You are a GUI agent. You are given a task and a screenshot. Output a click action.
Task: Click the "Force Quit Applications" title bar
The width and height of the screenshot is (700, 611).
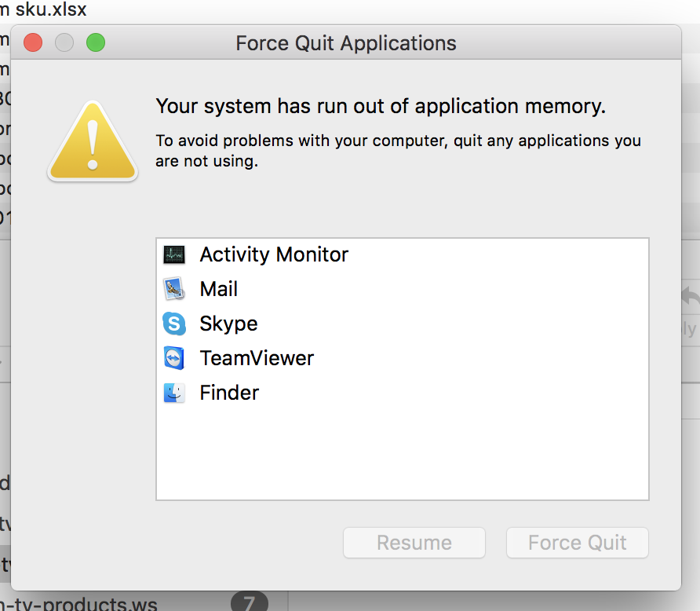pos(346,42)
